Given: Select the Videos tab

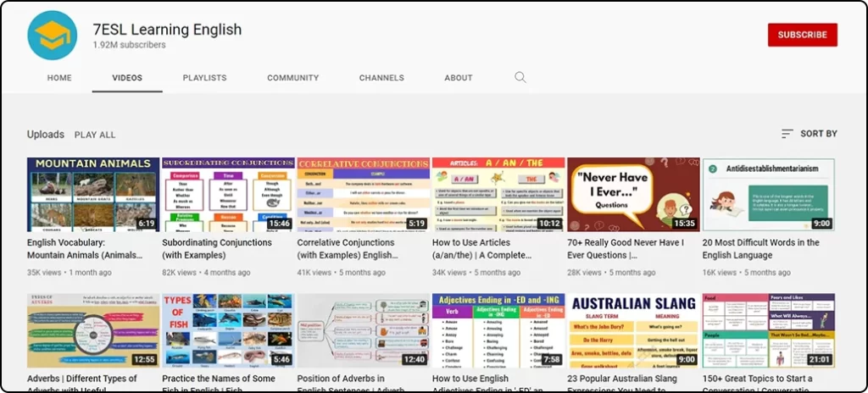Looking at the screenshot, I should tap(127, 78).
